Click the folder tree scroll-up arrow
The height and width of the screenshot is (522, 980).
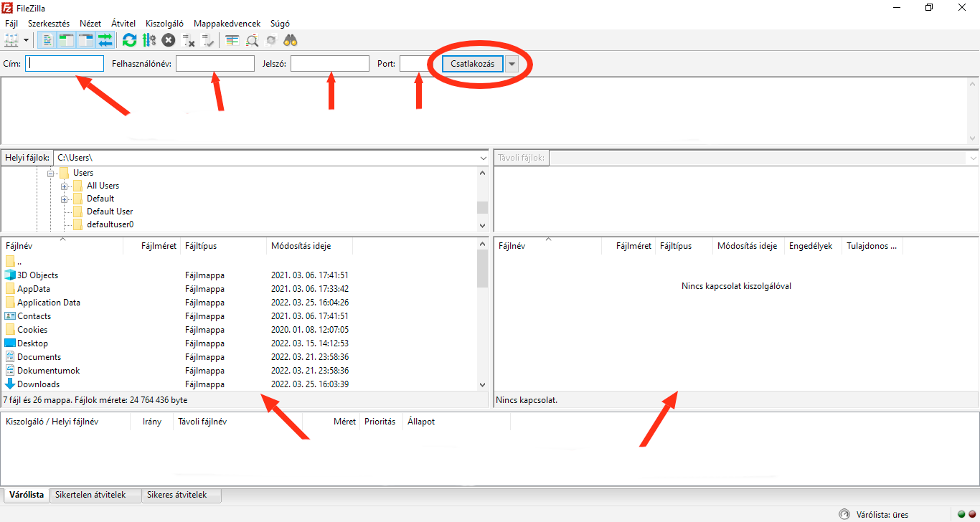(482, 173)
